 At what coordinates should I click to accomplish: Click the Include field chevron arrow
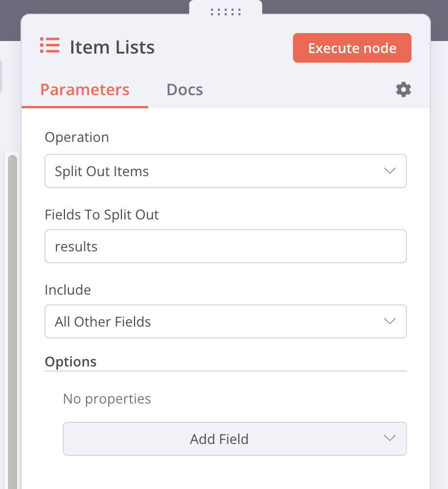click(390, 321)
